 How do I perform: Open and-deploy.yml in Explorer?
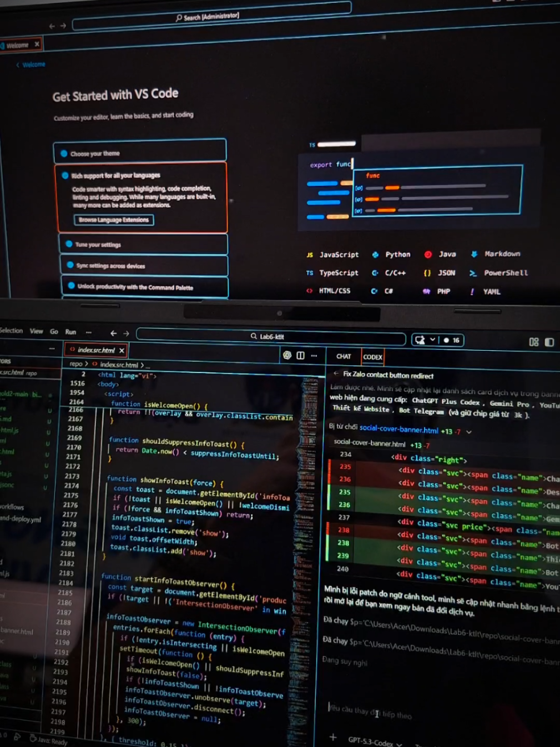(x=21, y=519)
